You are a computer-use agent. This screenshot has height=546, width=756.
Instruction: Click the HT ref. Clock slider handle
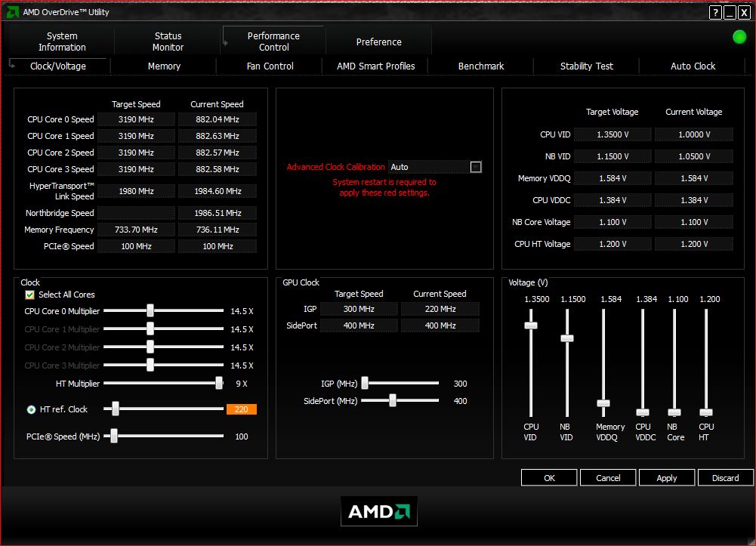click(x=116, y=409)
